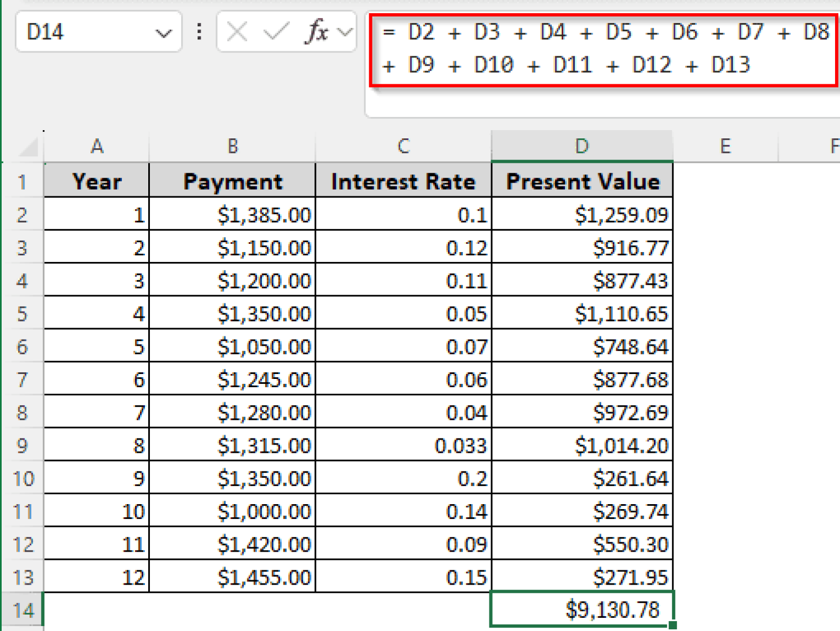This screenshot has height=631, width=840.
Task: Select the Present Value header cell
Action: [581, 181]
